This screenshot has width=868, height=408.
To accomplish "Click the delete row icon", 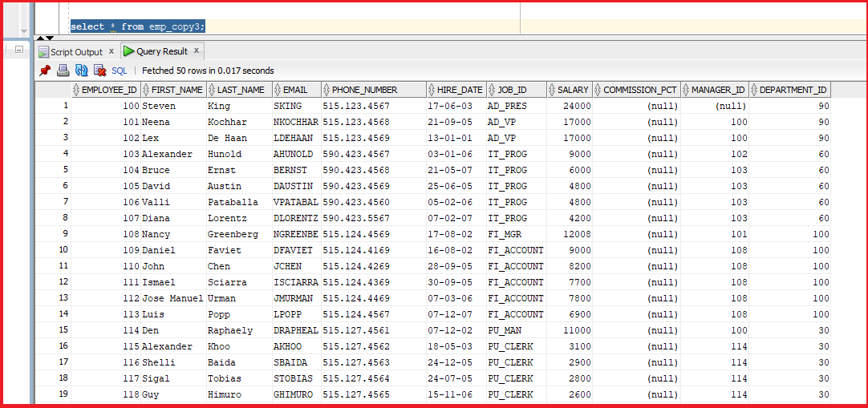I will tap(99, 71).
